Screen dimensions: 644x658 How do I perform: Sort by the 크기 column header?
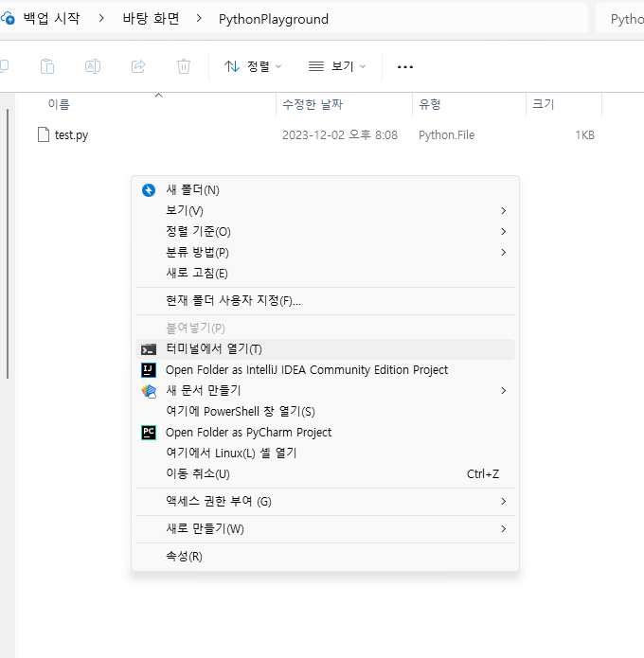click(544, 104)
